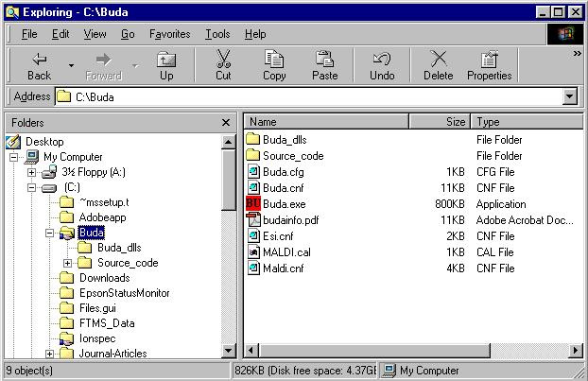Screen dimensions: 588x381
Task: Select the Buda folder in tree
Action: click(x=92, y=233)
